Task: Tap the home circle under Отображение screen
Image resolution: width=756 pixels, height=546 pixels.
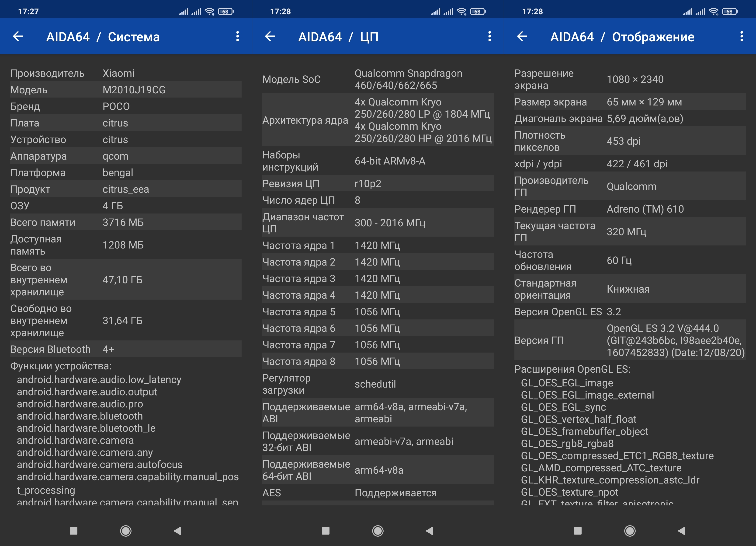Action: (x=630, y=531)
